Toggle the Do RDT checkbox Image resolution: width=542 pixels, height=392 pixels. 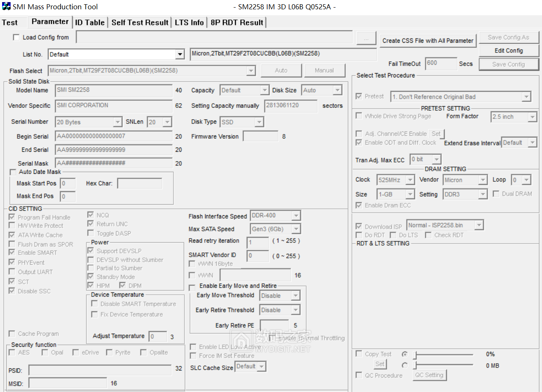pyautogui.click(x=359, y=235)
